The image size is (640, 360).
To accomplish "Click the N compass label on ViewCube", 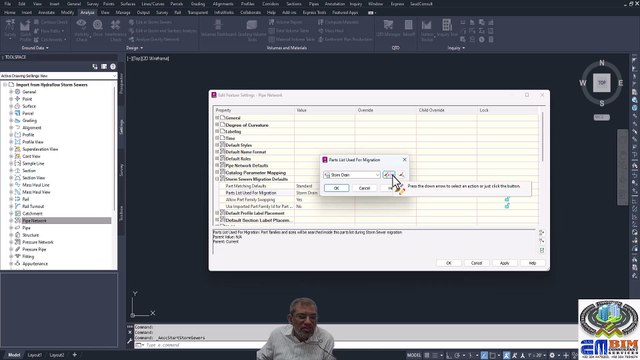I will click(602, 63).
